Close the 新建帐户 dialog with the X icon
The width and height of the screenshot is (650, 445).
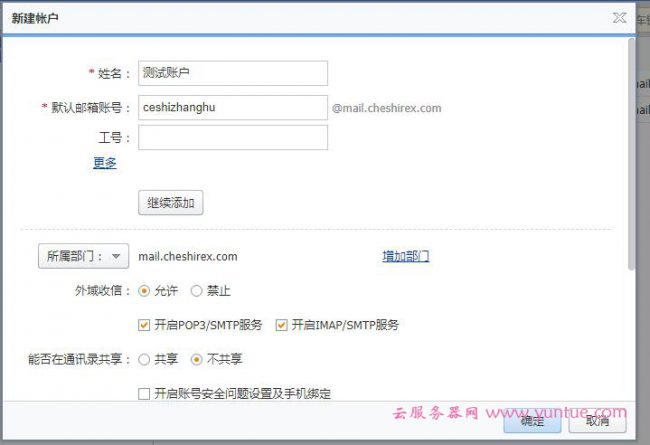(619, 18)
